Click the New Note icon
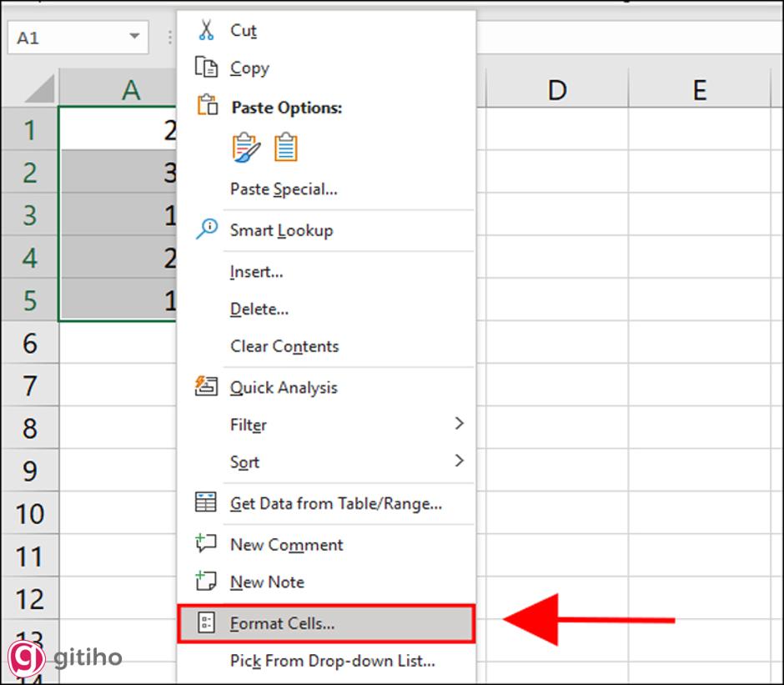The width and height of the screenshot is (784, 685). point(206,581)
